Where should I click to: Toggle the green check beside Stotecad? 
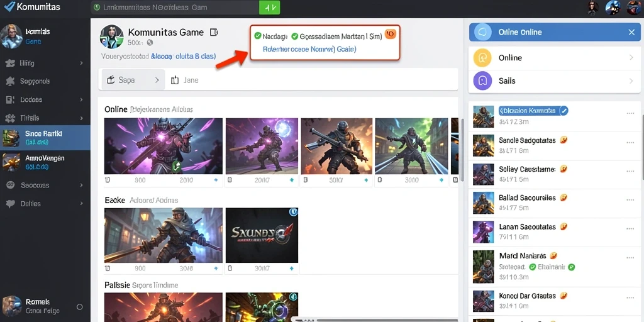click(532, 267)
